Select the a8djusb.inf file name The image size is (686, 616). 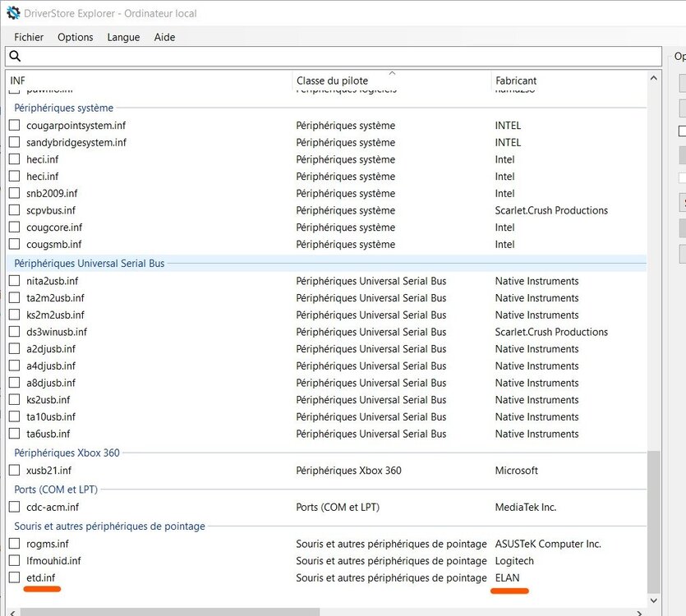(51, 383)
